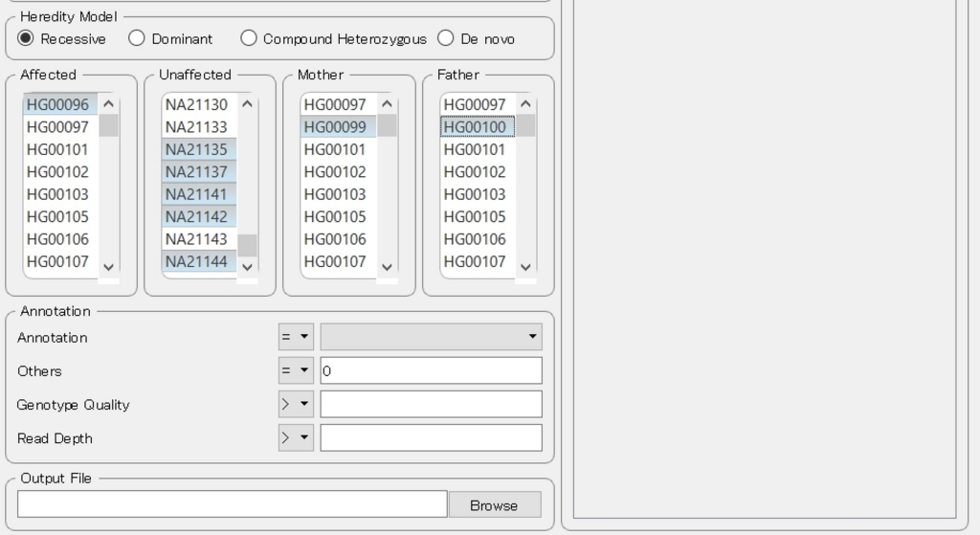Select the Dominant heredity model
Viewport: 980px width, 535px height.
click(x=170, y=38)
